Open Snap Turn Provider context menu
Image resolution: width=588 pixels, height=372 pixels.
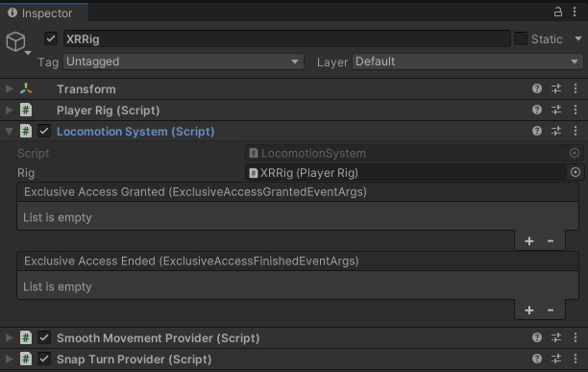coord(576,359)
